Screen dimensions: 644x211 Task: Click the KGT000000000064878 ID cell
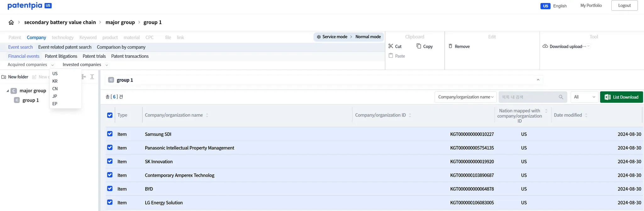point(472,189)
